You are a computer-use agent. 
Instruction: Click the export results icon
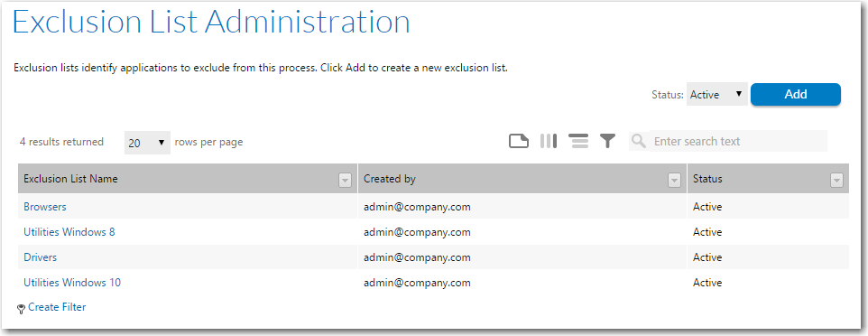click(519, 142)
